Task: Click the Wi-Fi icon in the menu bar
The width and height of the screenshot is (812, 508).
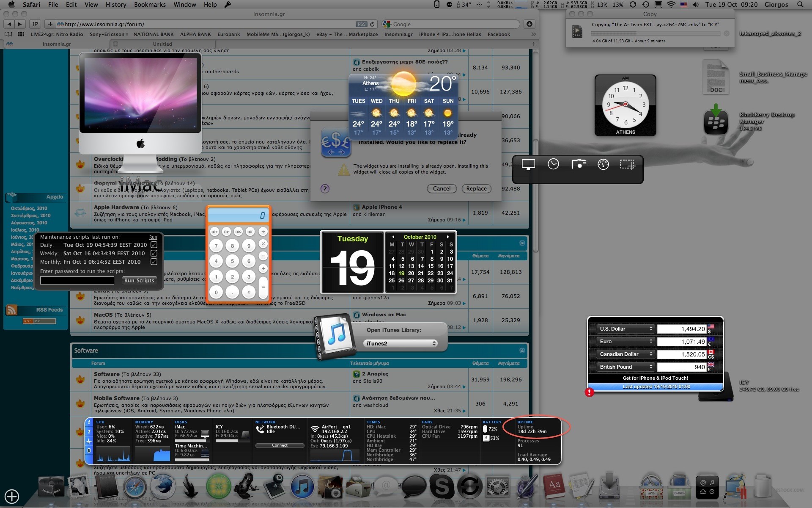Action: point(671,5)
